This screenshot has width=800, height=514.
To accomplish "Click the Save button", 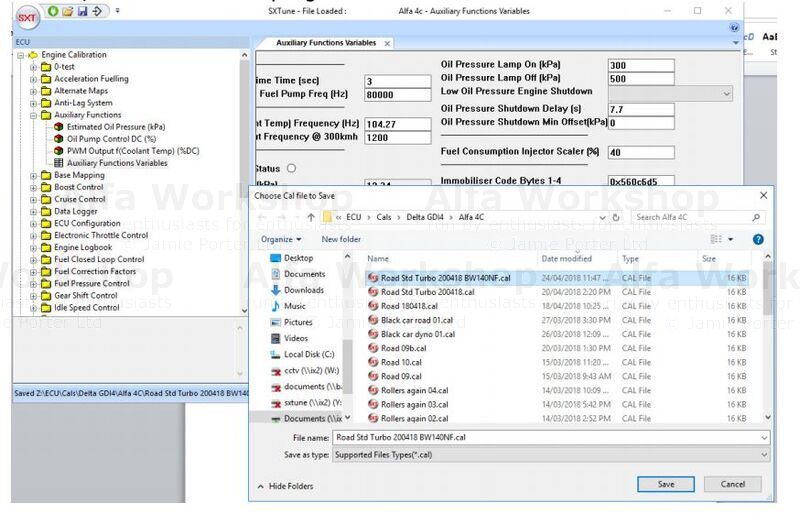I will (x=665, y=484).
